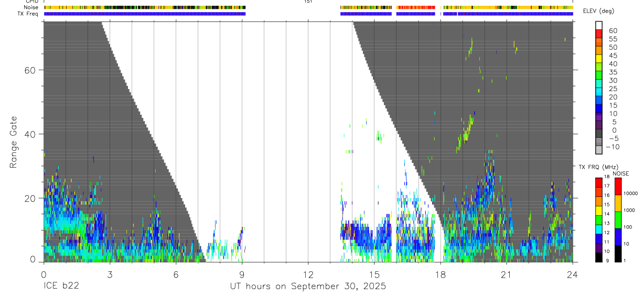644x297 pixels.
Task: Click the NOISE legend value '1000'
Action: [x=630, y=211]
